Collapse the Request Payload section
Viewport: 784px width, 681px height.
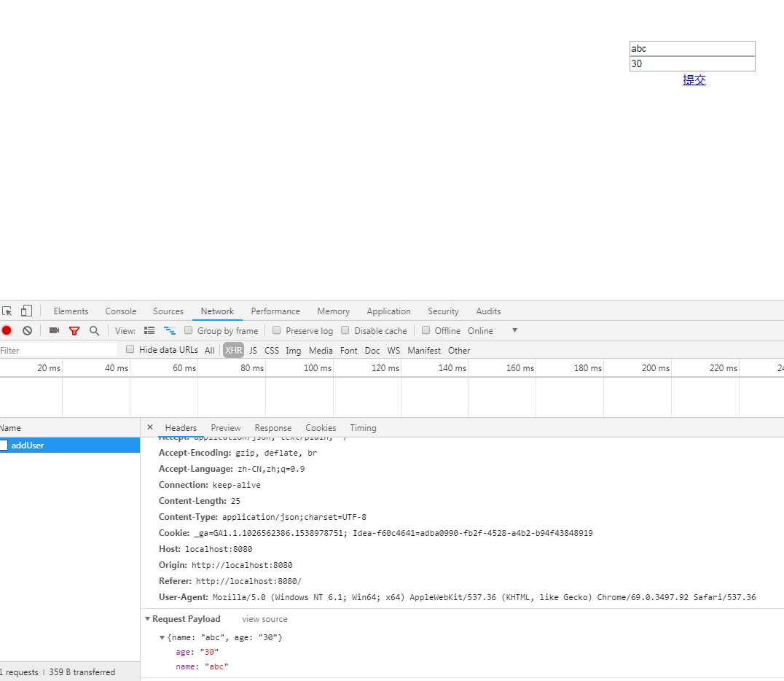147,619
